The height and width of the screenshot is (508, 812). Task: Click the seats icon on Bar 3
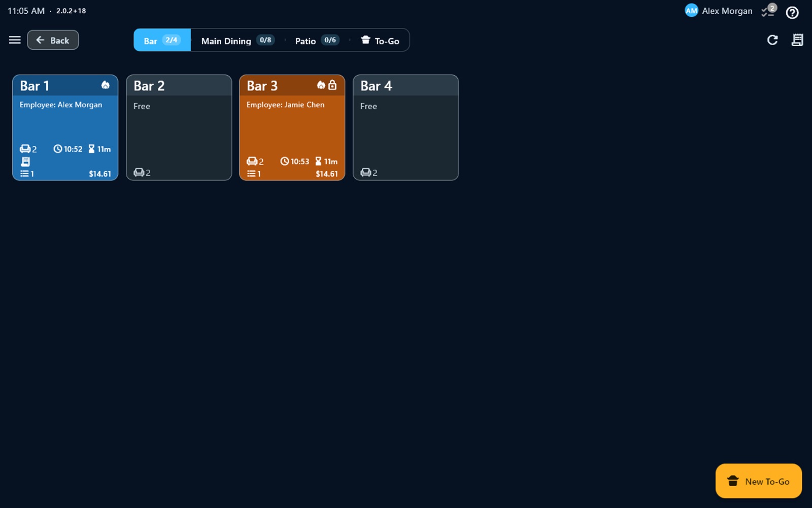(x=252, y=162)
